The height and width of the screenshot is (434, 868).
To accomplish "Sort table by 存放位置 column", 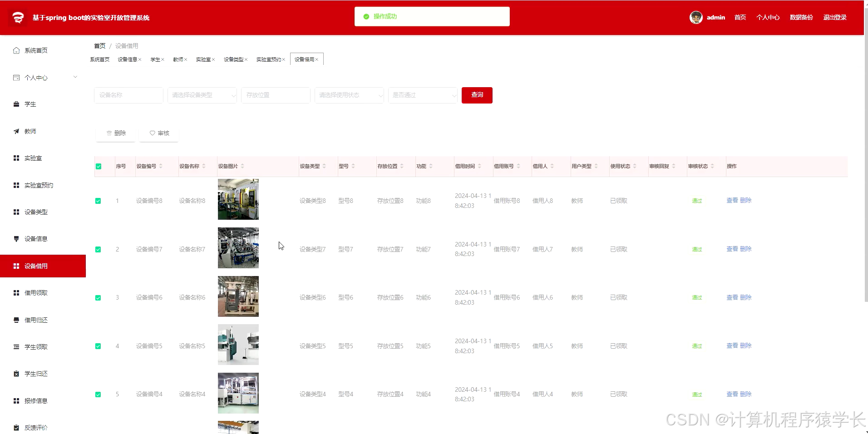I will [402, 166].
